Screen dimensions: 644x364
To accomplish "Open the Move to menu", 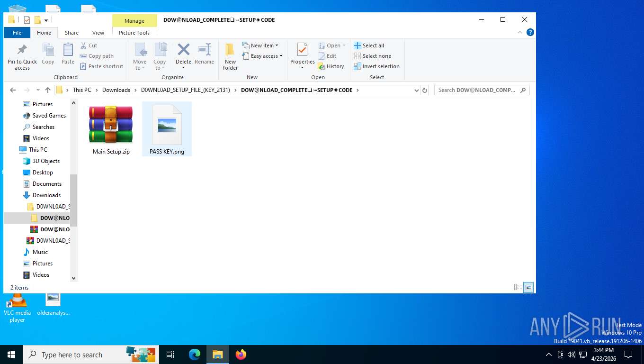I will [140, 56].
